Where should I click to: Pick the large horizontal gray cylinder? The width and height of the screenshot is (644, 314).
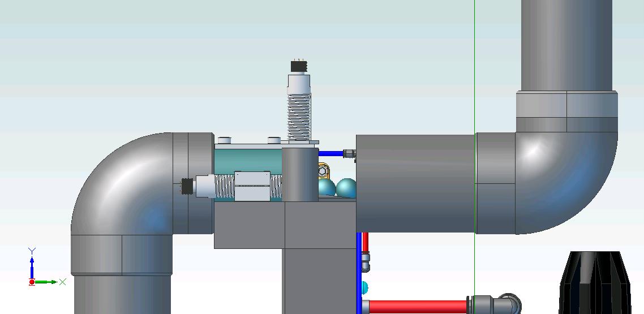[415, 183]
